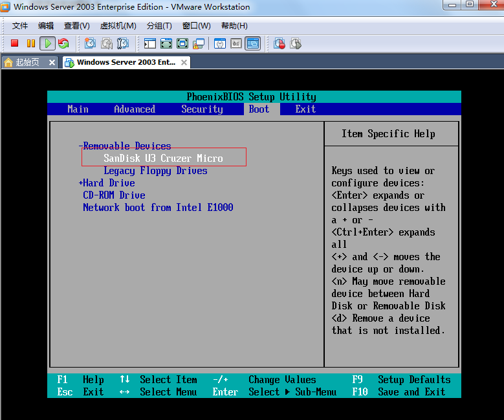
Task: Switch to console view icon
Action: [x=252, y=43]
